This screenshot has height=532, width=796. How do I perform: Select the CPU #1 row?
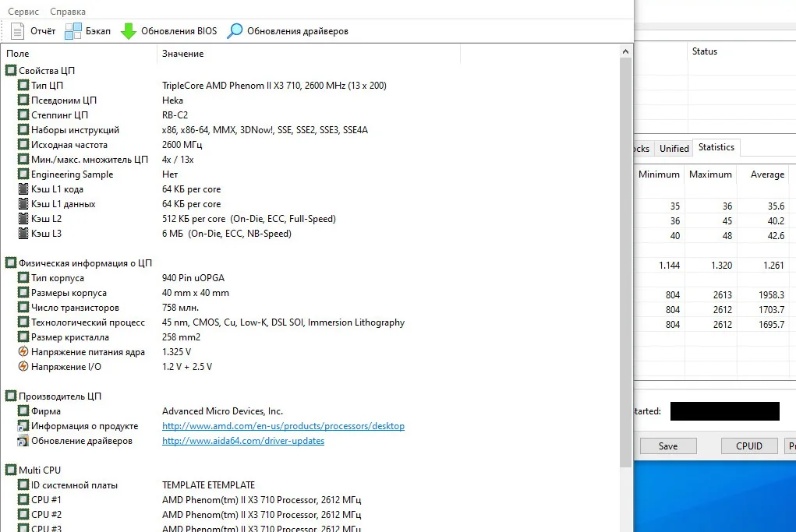pyautogui.click(x=311, y=499)
